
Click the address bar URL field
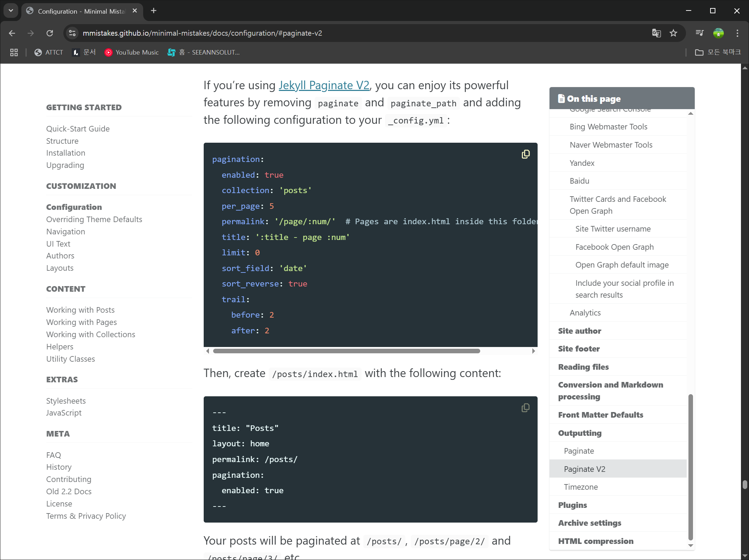[350, 33]
